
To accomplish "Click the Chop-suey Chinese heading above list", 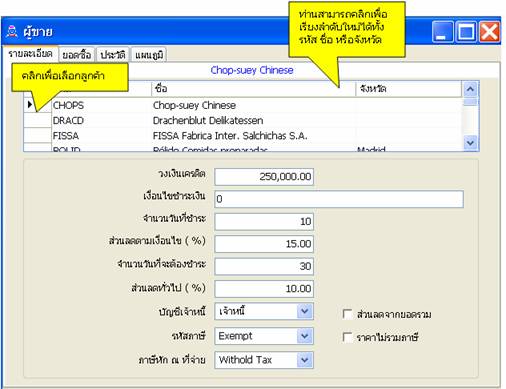I will (252, 70).
